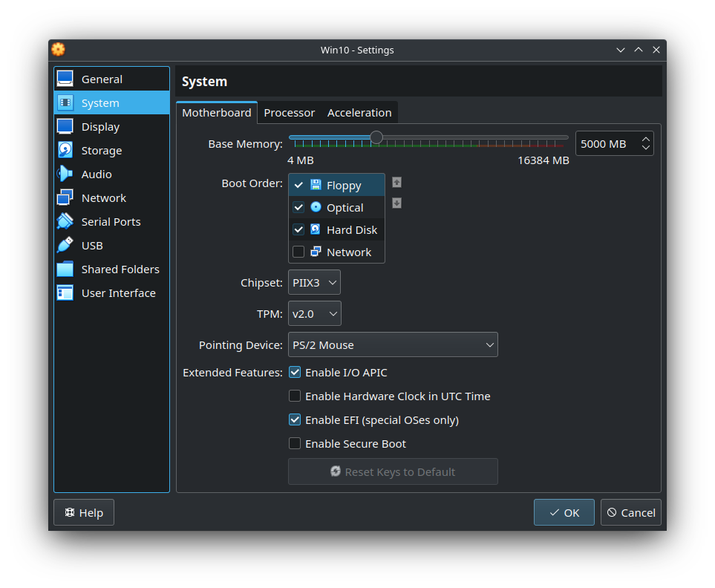
Task: Decrease base memory with down stepper arrow
Action: tap(646, 148)
